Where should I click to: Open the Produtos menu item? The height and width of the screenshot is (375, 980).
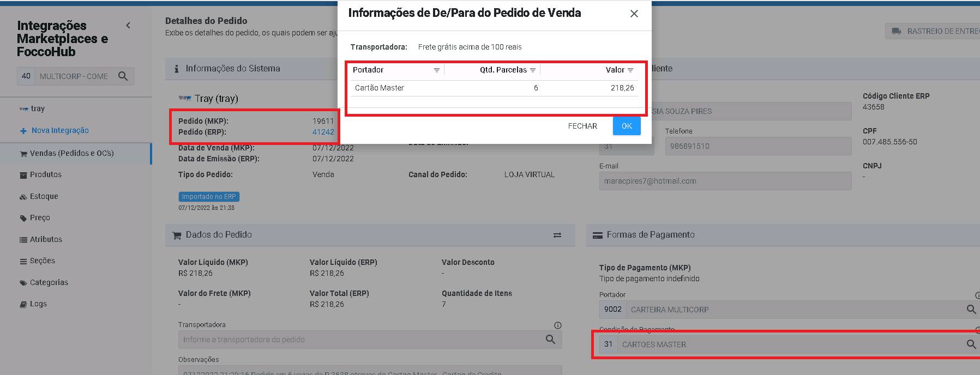[41, 174]
